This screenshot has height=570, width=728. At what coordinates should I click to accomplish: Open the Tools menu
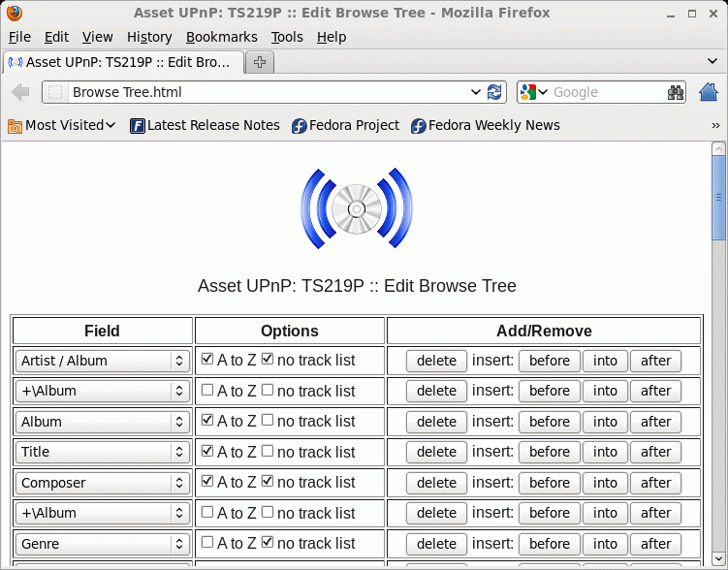[x=287, y=37]
